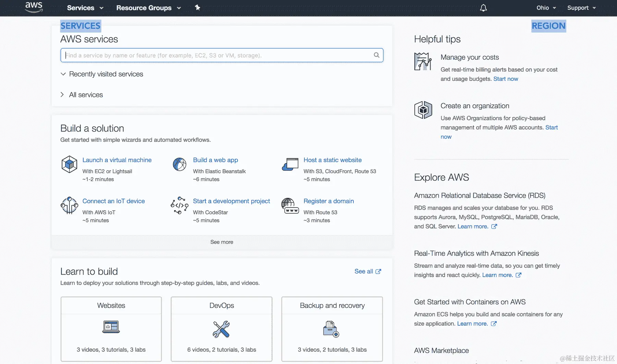Viewport: 617px width, 364px height.
Task: Click the AWS logo icon
Action: (34, 7)
